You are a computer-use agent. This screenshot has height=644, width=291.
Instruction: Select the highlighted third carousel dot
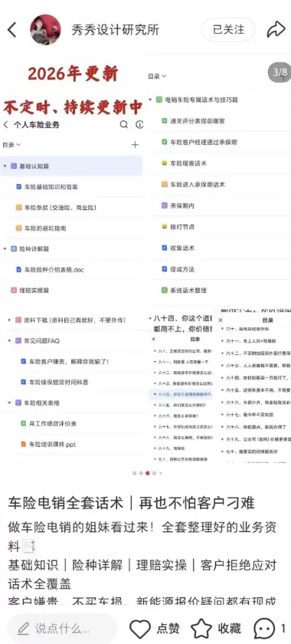147,473
